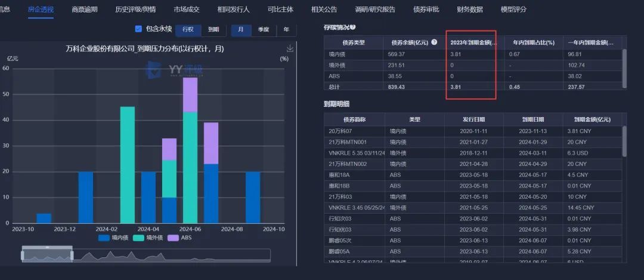Switch the chart period to 年
The height and width of the screenshot is (280, 644).
pyautogui.click(x=286, y=29)
